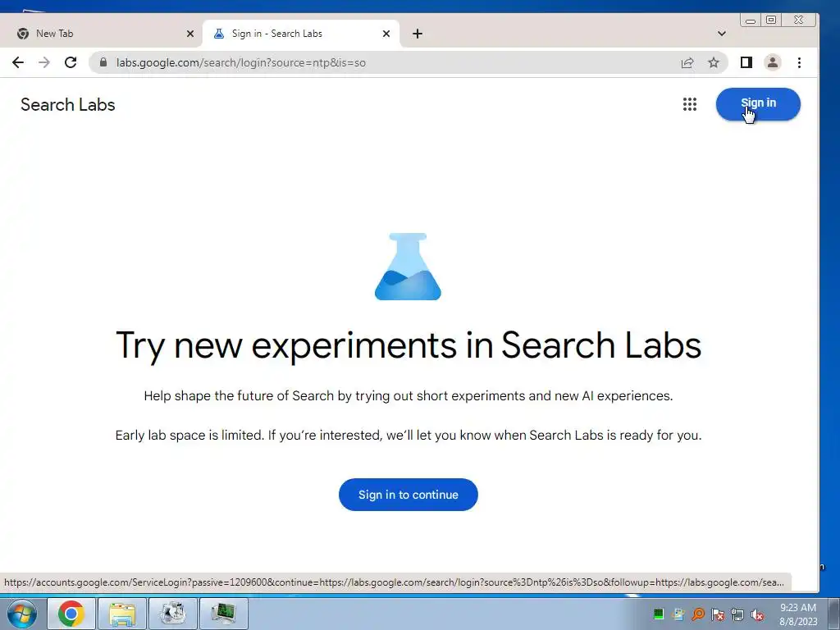Click the browser forward arrow
Viewport: 840px width, 630px height.
coord(44,62)
